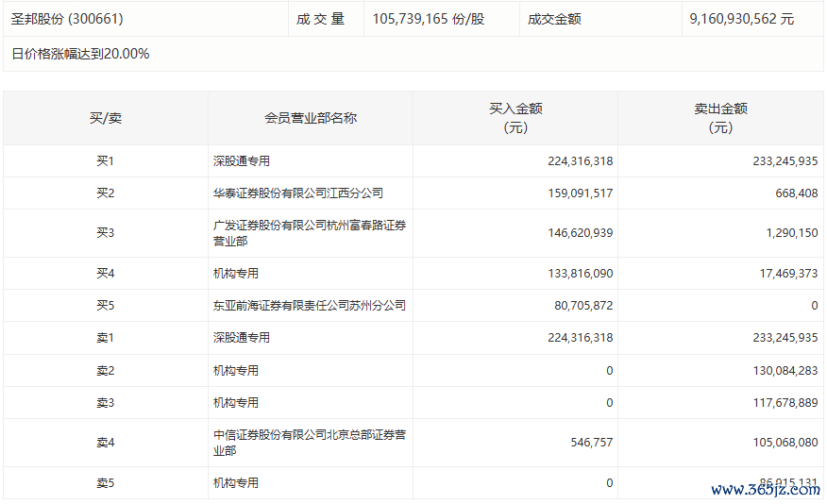827x504 pixels.
Task: Click the 卖出金额 (元) column header
Action: click(x=720, y=118)
